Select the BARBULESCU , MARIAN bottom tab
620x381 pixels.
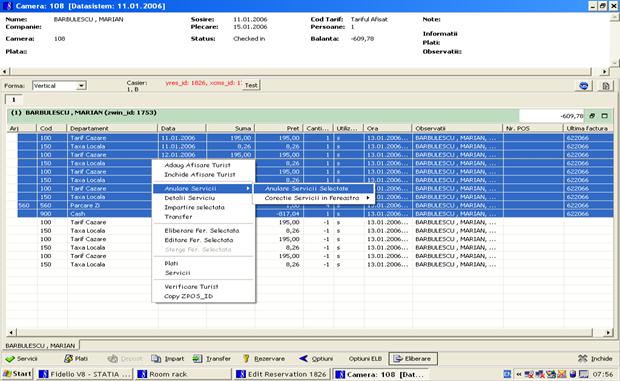[41, 345]
